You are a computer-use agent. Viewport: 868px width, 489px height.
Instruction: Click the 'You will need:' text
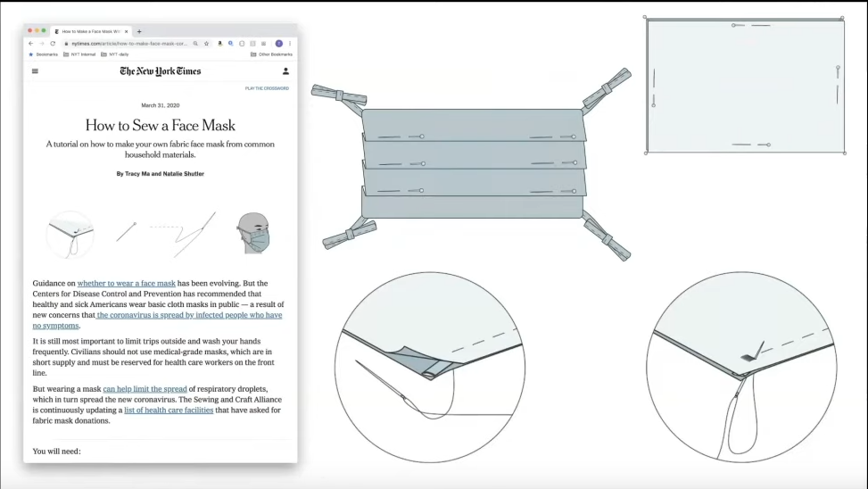(x=56, y=452)
